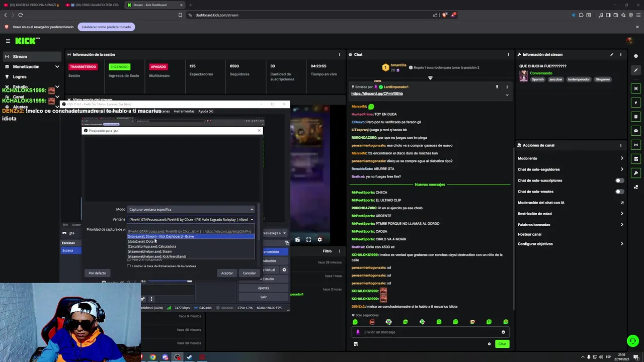
Task: Click Establecer como predeterminado in Brave
Action: (106, 27)
